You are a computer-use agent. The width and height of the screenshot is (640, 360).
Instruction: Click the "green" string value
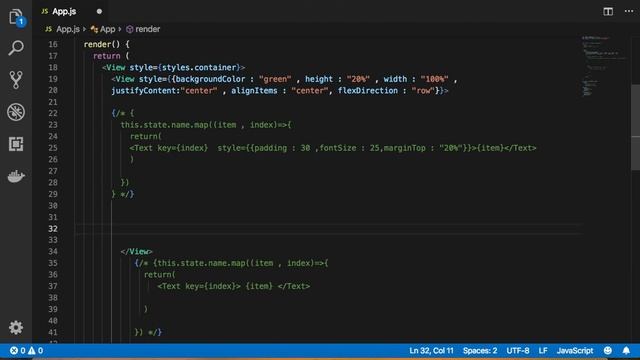[x=275, y=79]
